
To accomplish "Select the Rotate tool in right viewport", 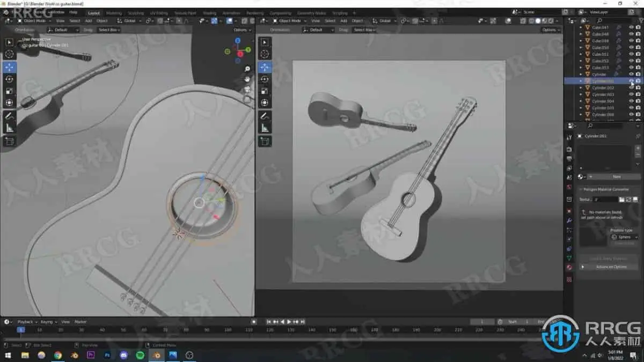I will click(265, 79).
